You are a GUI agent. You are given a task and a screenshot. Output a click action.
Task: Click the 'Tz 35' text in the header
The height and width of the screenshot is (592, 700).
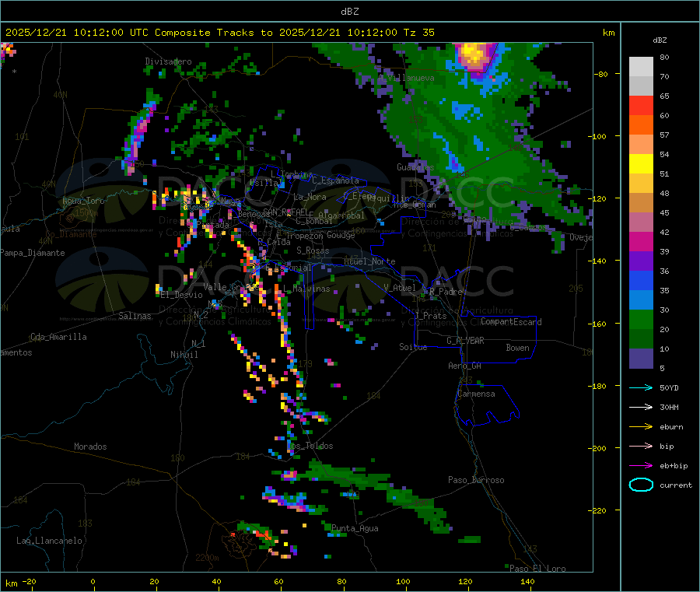tap(418, 33)
